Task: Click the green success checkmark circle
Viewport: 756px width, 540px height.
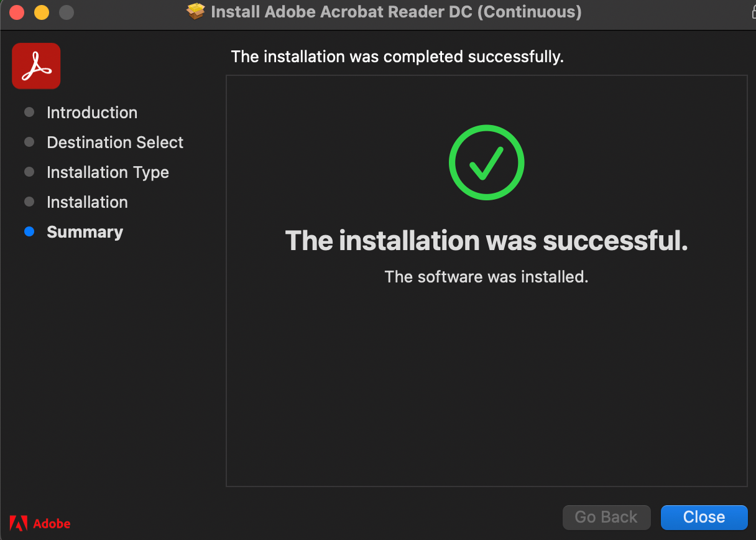Action: 486,162
